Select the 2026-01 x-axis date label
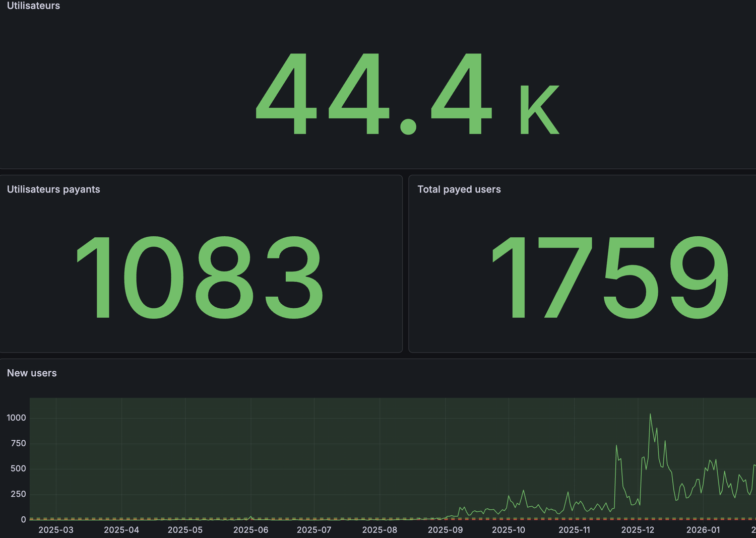Viewport: 756px width, 538px height. tap(703, 530)
